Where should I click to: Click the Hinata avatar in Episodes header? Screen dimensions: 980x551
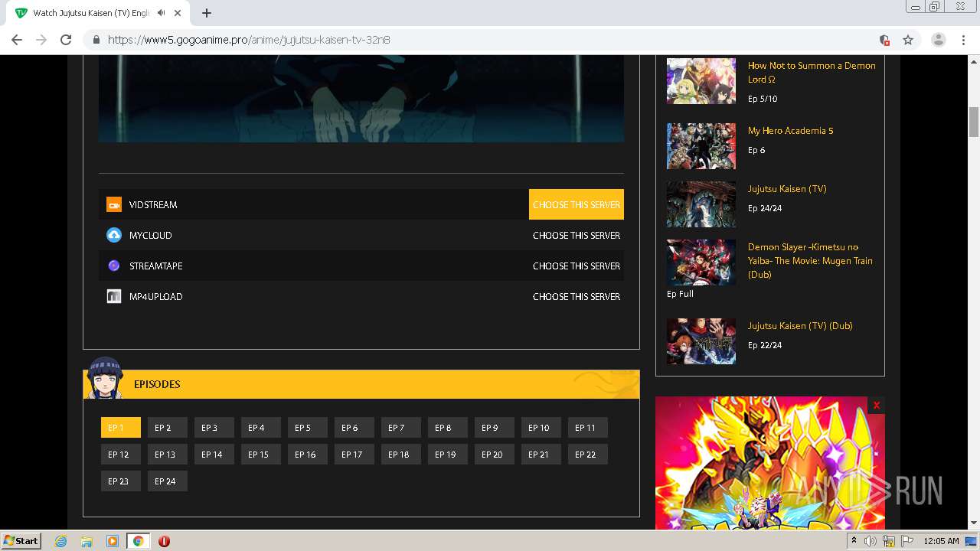(104, 378)
